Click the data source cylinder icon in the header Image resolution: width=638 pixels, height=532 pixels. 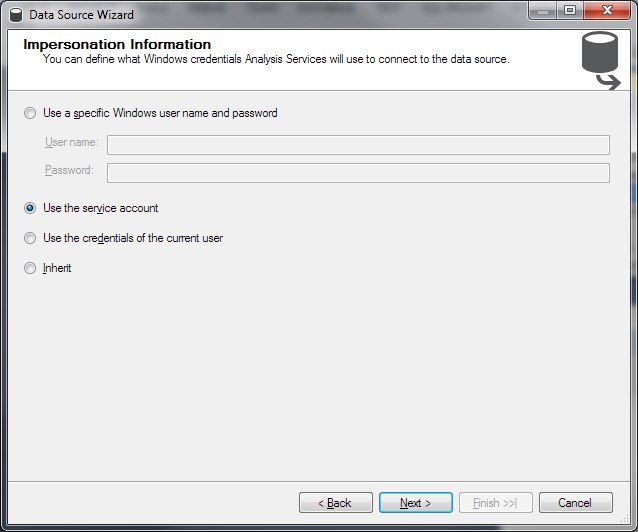[x=601, y=60]
